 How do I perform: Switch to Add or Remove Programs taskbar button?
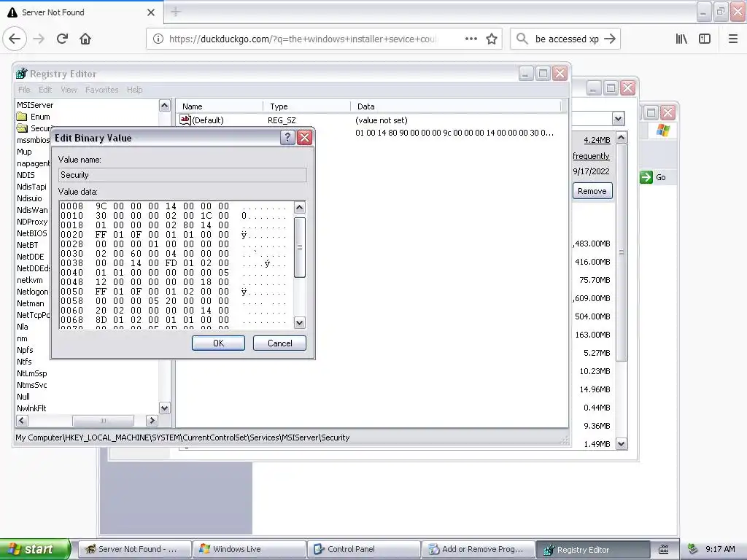(479, 549)
